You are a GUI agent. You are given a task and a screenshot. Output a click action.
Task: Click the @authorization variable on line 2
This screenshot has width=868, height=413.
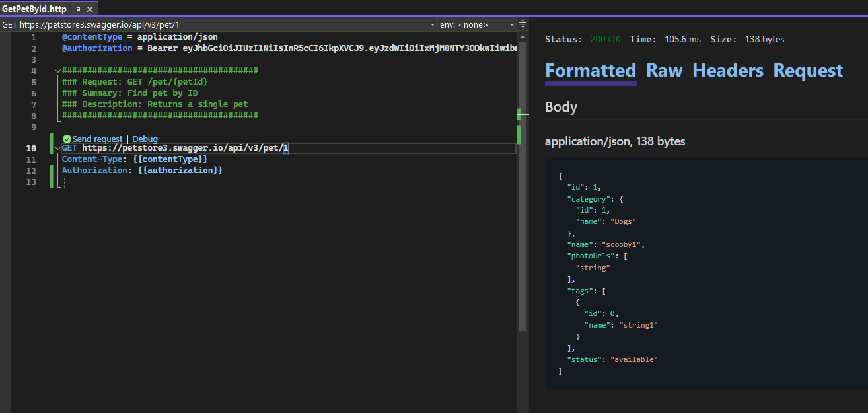97,48
